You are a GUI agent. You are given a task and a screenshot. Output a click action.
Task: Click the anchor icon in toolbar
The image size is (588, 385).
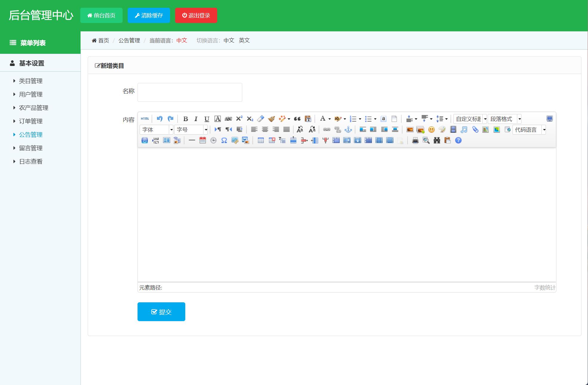click(348, 130)
